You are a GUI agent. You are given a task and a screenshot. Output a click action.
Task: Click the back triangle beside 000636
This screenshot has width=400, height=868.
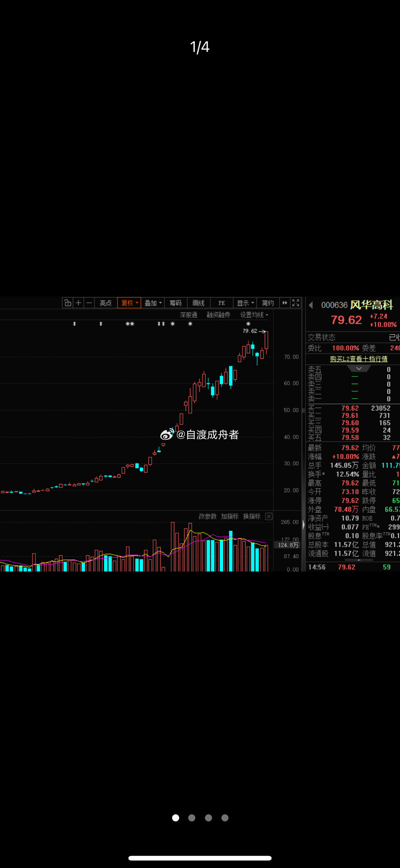click(x=311, y=305)
